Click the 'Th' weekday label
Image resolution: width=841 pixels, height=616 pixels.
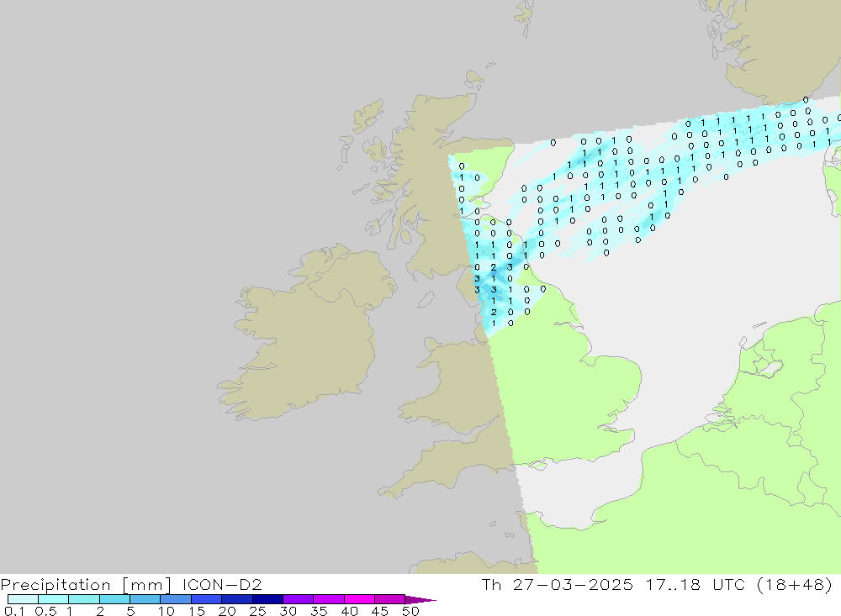click(491, 584)
